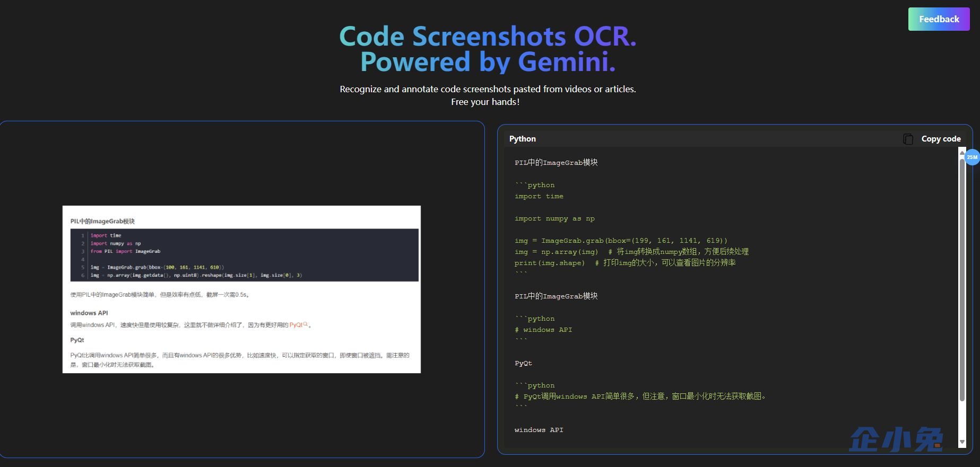
Task: Click the pasted screenshot preview image
Action: point(241,289)
